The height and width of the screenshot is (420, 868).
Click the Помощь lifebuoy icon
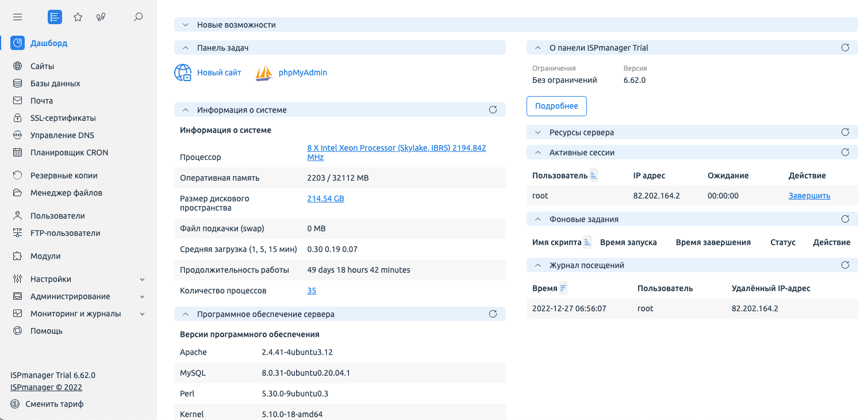(18, 331)
